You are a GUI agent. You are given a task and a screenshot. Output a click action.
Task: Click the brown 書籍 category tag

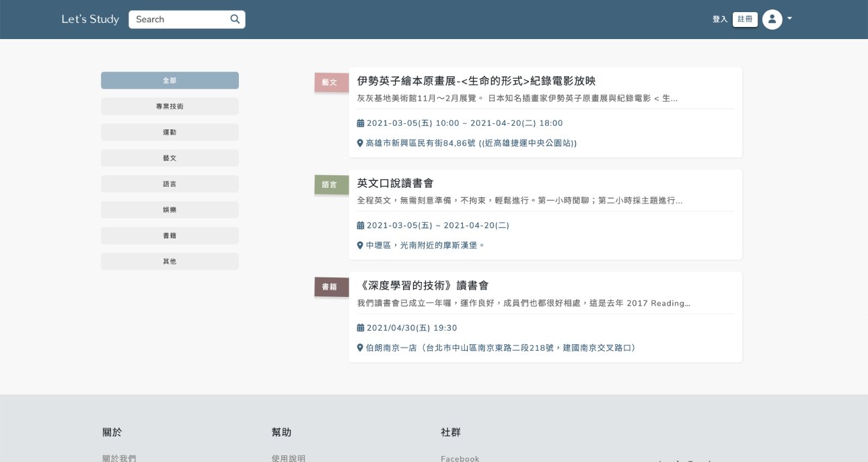tap(331, 287)
